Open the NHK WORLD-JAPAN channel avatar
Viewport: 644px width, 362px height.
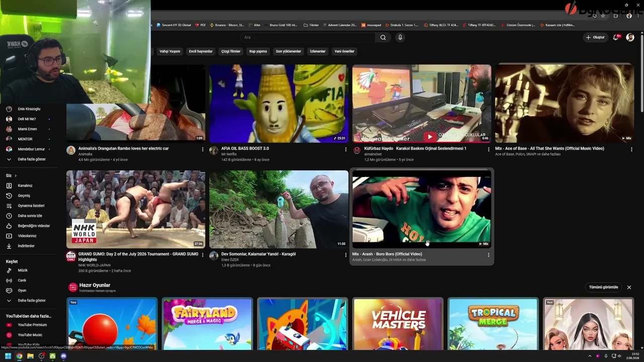pyautogui.click(x=71, y=256)
